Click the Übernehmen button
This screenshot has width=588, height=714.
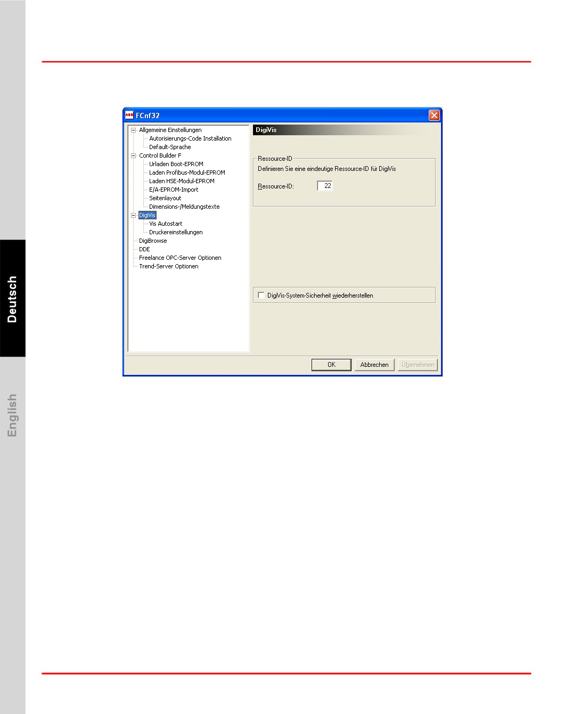418,365
